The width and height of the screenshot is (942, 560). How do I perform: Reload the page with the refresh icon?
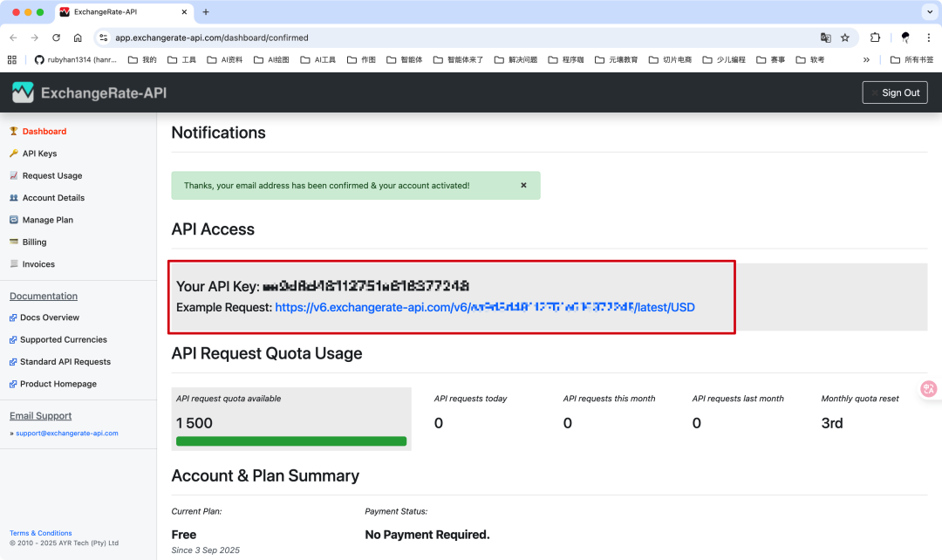pos(56,38)
